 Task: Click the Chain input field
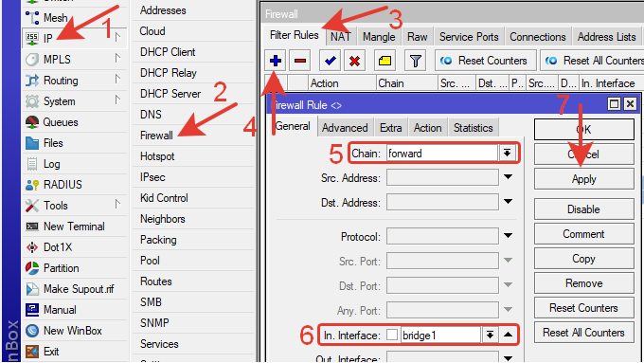coord(442,154)
